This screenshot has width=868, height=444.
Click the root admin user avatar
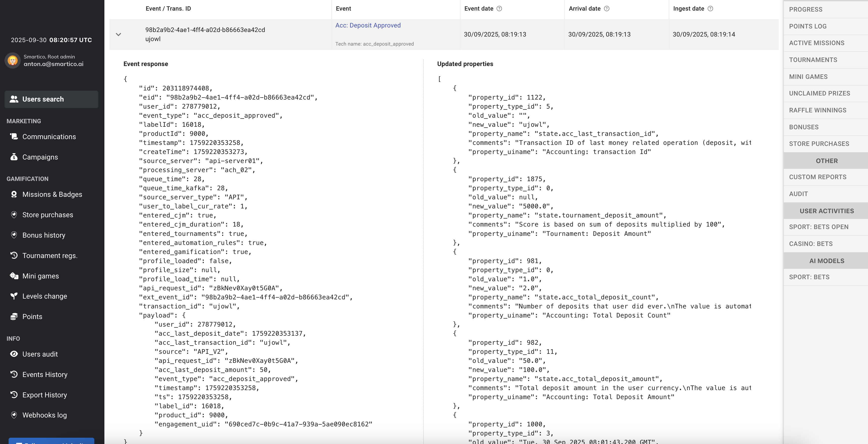pos(13,60)
